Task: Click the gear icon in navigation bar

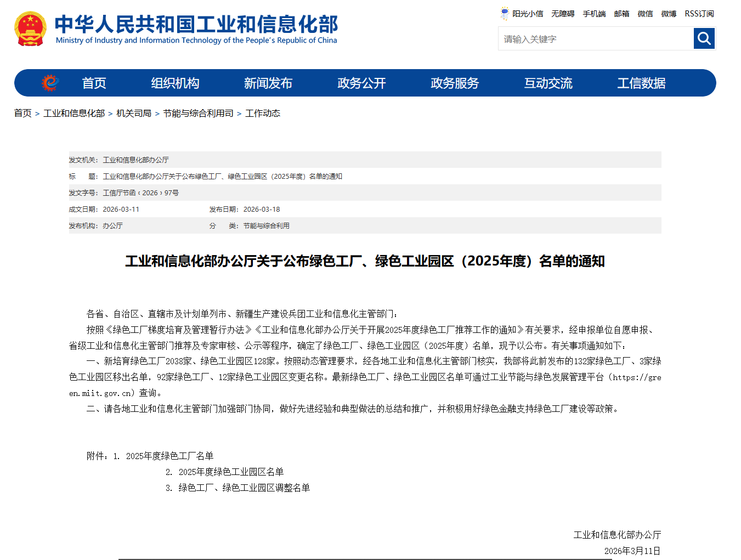Action: point(50,83)
